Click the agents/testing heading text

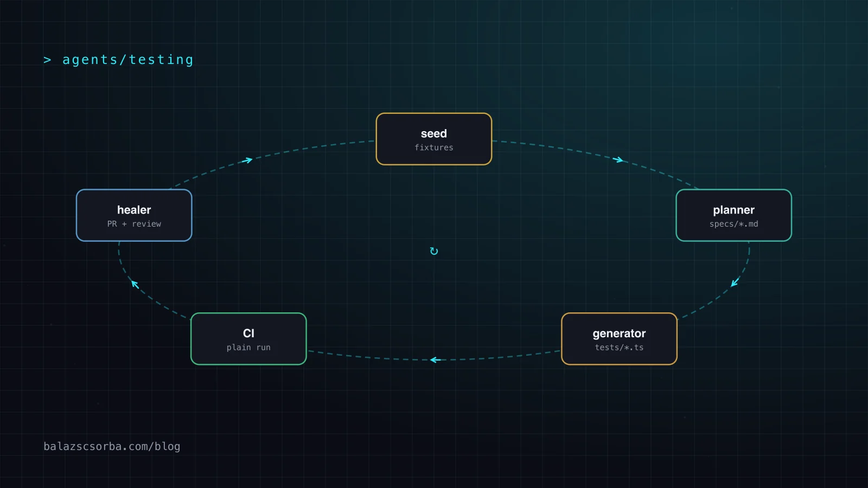tap(127, 60)
